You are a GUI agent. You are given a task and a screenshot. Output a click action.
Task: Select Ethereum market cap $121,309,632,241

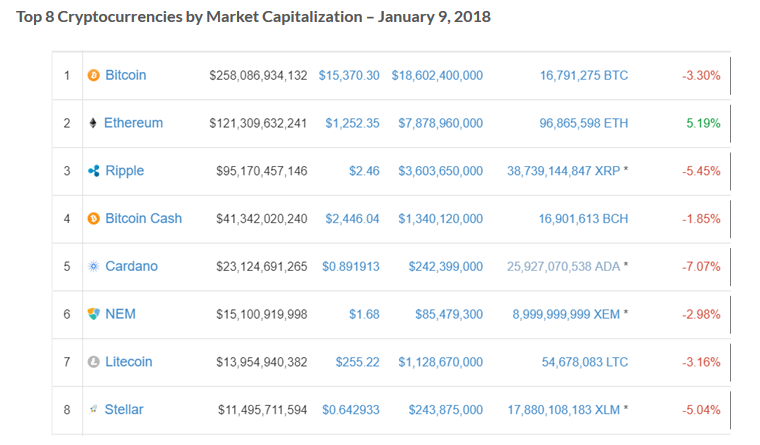258,123
